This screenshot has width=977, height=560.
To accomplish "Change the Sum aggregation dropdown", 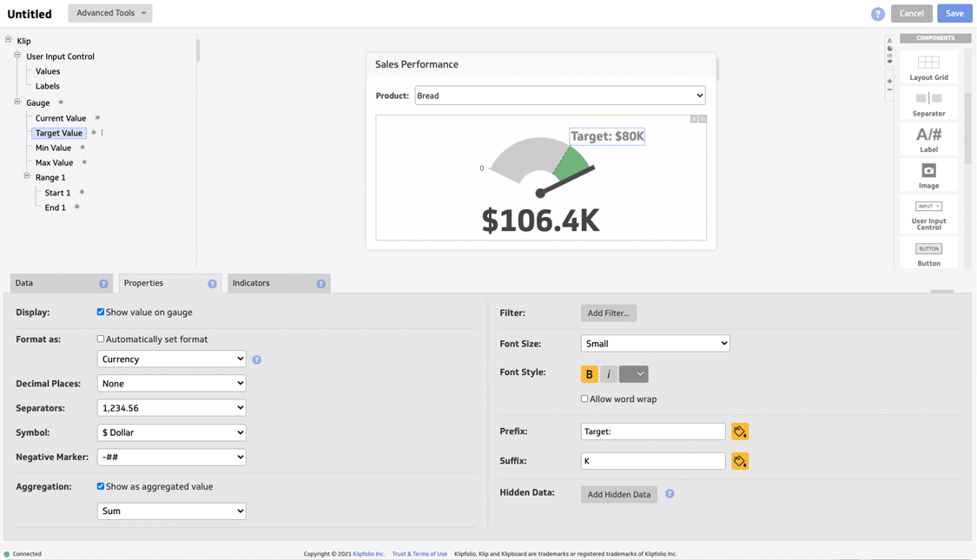I will pyautogui.click(x=171, y=511).
